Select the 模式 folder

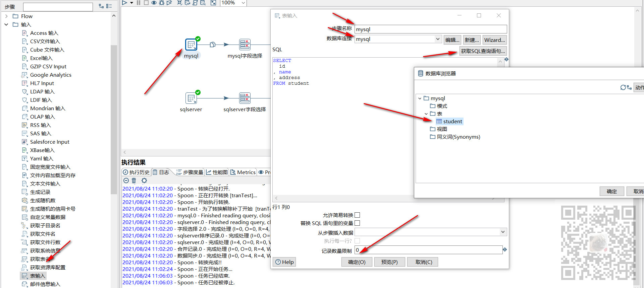(439, 106)
